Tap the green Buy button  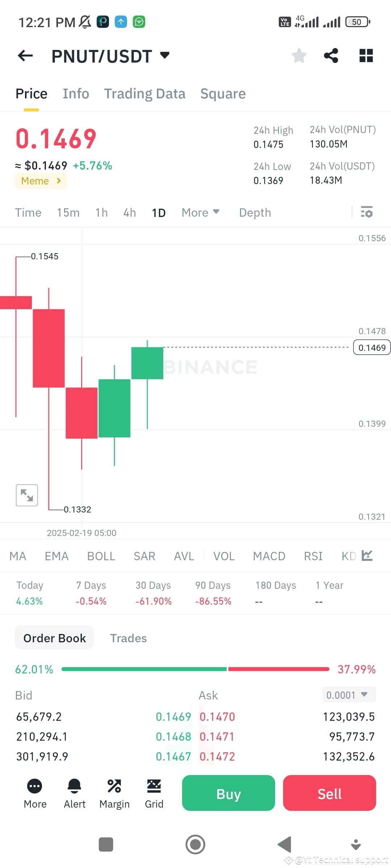point(228,793)
